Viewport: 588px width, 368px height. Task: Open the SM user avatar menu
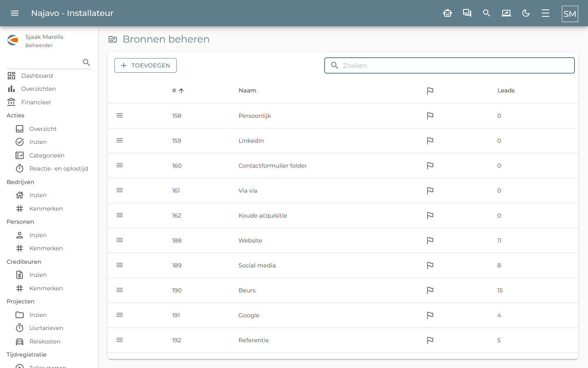570,14
